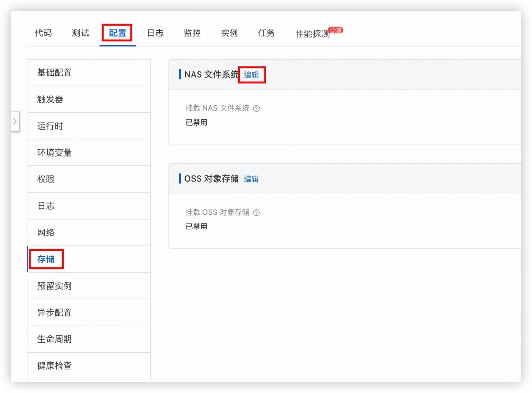Switch to the 代码 tab

coord(43,33)
